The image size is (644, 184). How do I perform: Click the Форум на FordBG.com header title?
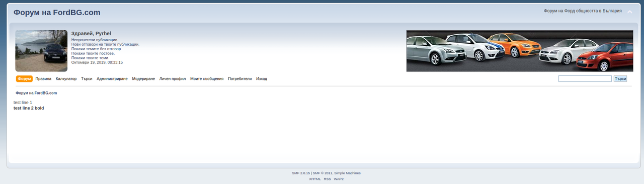coord(57,13)
